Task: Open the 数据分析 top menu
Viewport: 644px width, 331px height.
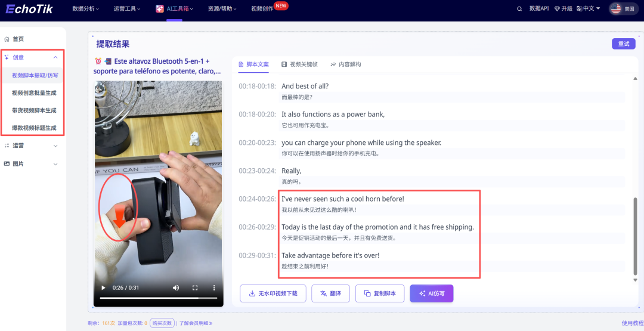Action: tap(86, 9)
